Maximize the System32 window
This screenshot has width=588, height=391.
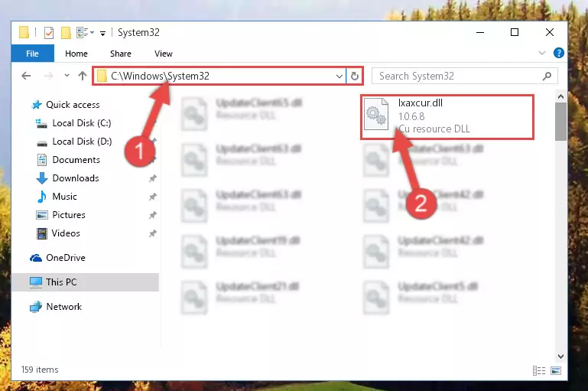[x=515, y=33]
